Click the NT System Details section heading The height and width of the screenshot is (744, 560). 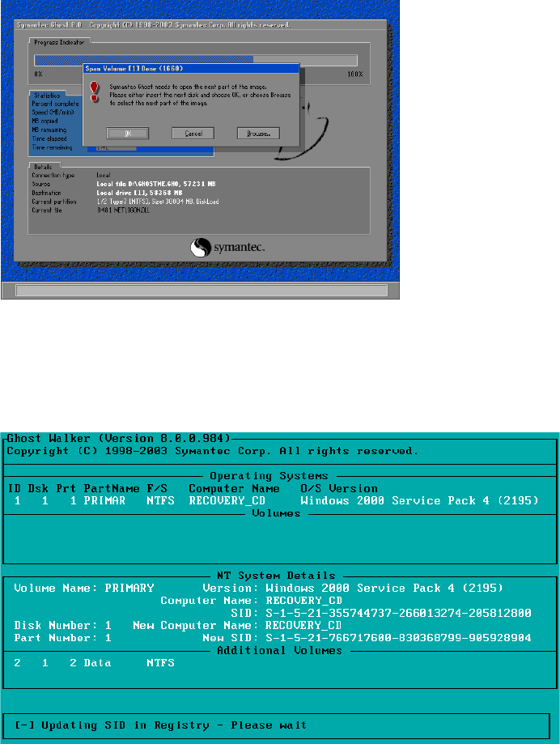[x=276, y=576]
